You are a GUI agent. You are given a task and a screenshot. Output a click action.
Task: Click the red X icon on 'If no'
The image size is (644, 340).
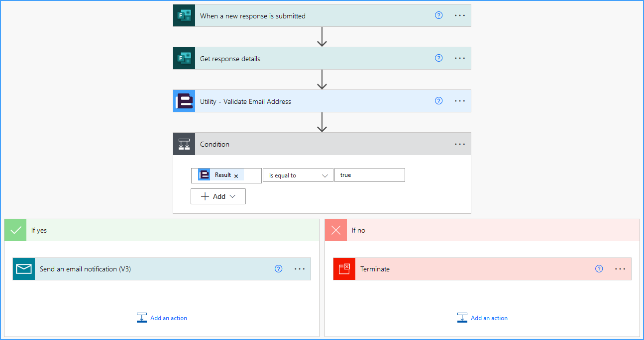(x=336, y=230)
